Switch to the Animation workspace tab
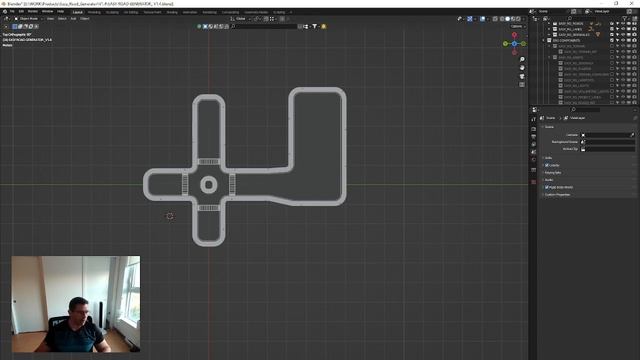Viewport: 640px width, 360px height. click(x=190, y=12)
